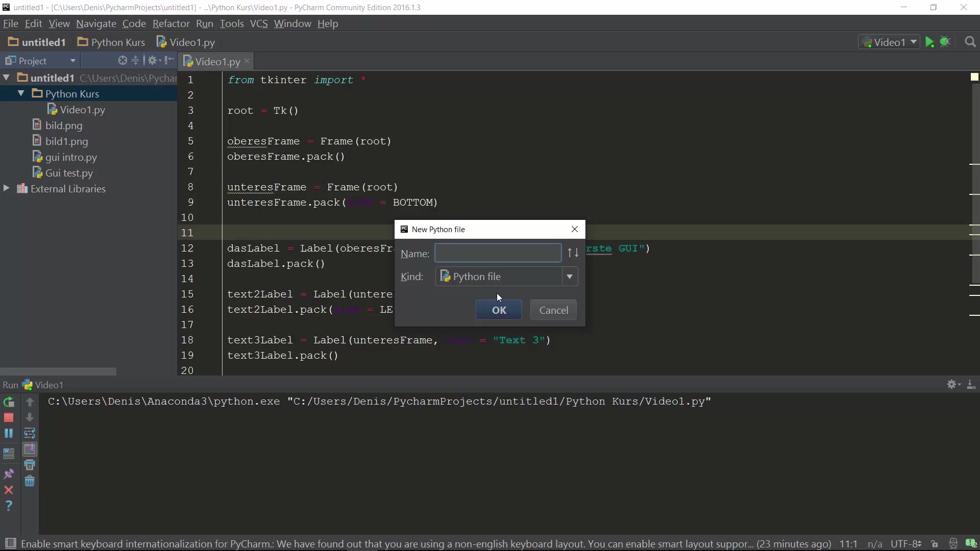
Task: Expand External Libraries tree node
Action: tap(6, 188)
